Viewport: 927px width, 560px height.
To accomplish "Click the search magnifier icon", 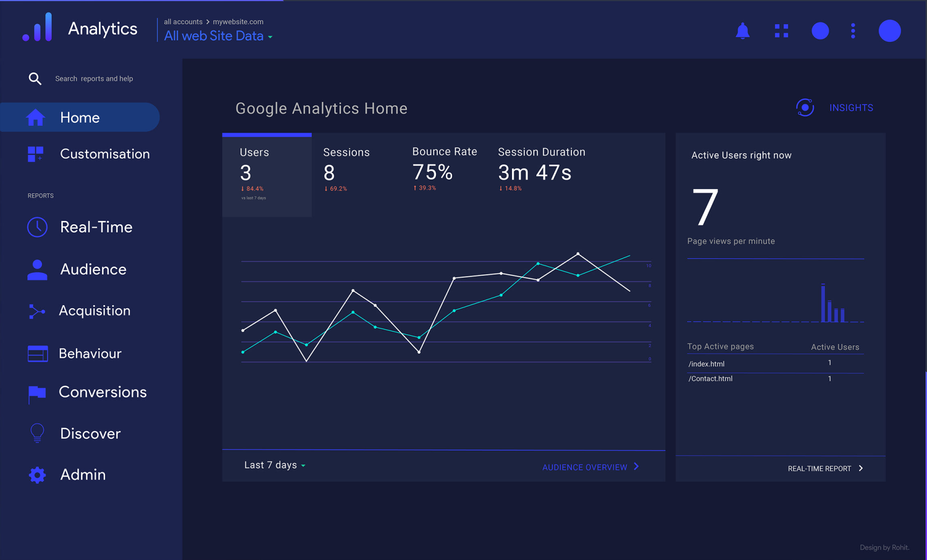I will [35, 79].
